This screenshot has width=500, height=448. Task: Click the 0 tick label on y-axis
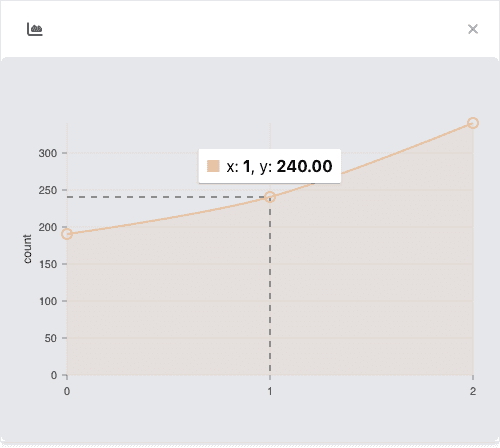[54, 375]
